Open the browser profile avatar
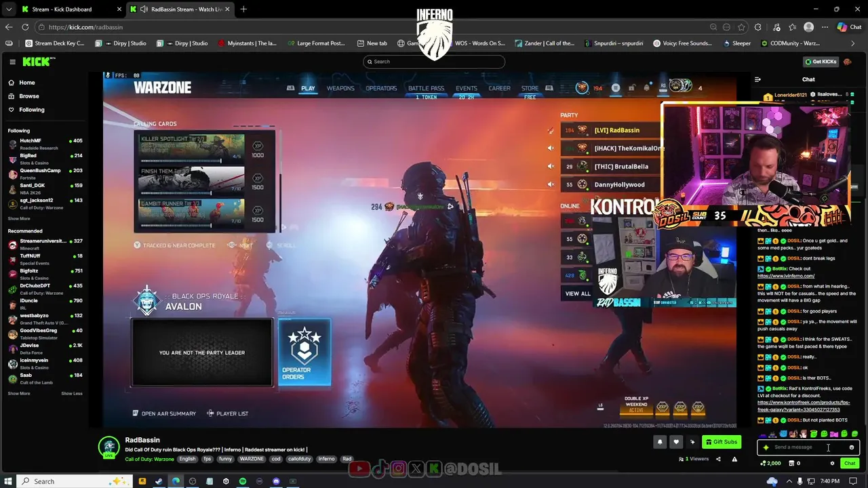868x488 pixels. click(808, 27)
